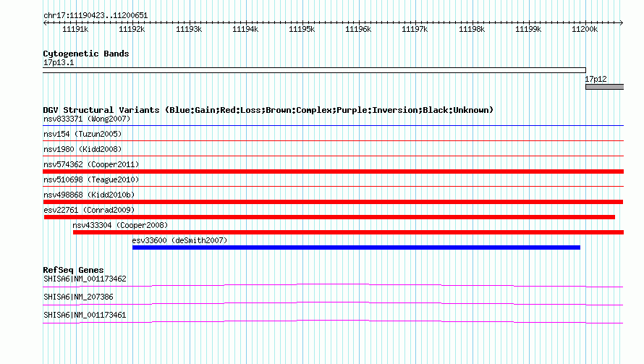The width and height of the screenshot is (644, 364).
Task: Click the left arrow of the ruler
Action: [x=45, y=23]
